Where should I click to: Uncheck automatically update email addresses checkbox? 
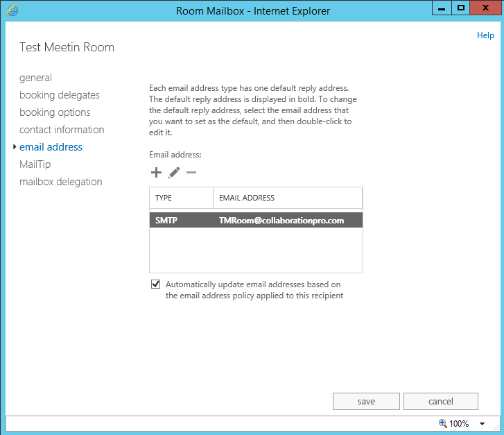[155, 284]
